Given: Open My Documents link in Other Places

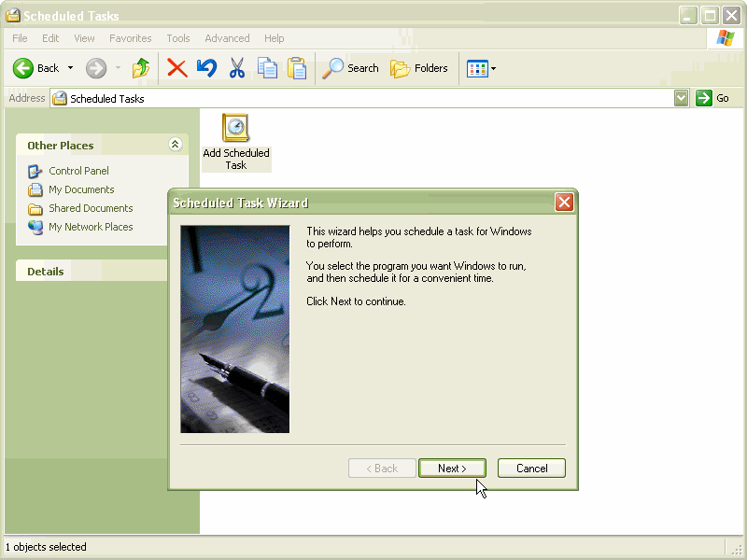Looking at the screenshot, I should 81,189.
